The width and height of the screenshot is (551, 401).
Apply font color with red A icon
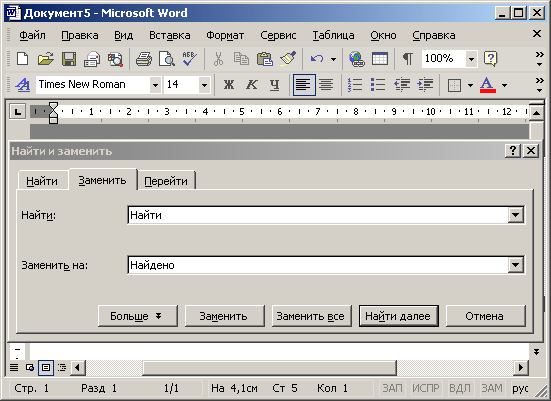pos(488,85)
